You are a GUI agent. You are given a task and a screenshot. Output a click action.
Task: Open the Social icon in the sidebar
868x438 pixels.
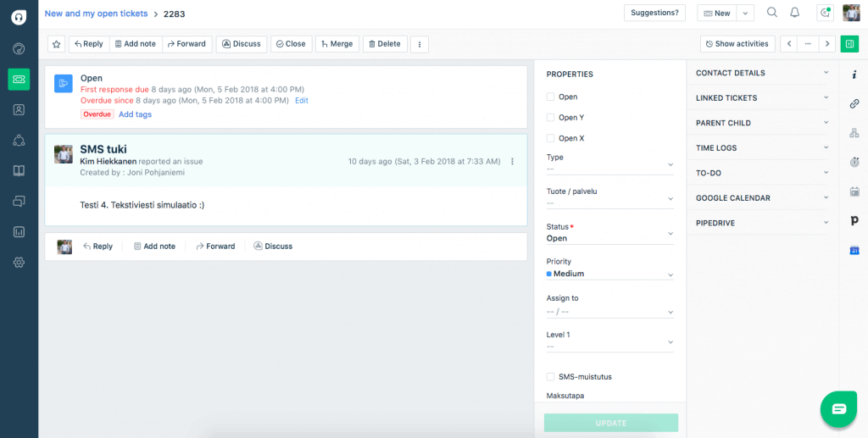[x=19, y=141]
